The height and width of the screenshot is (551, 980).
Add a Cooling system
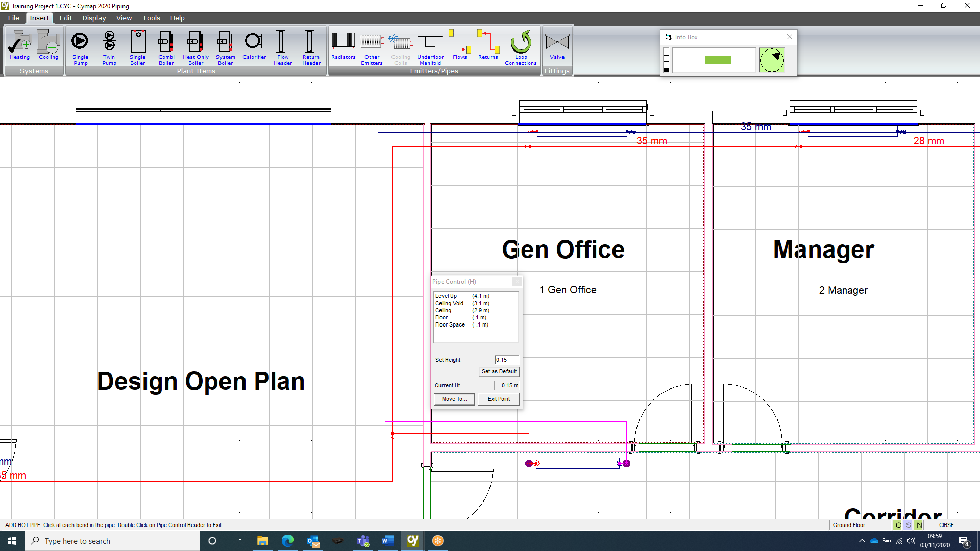[48, 44]
